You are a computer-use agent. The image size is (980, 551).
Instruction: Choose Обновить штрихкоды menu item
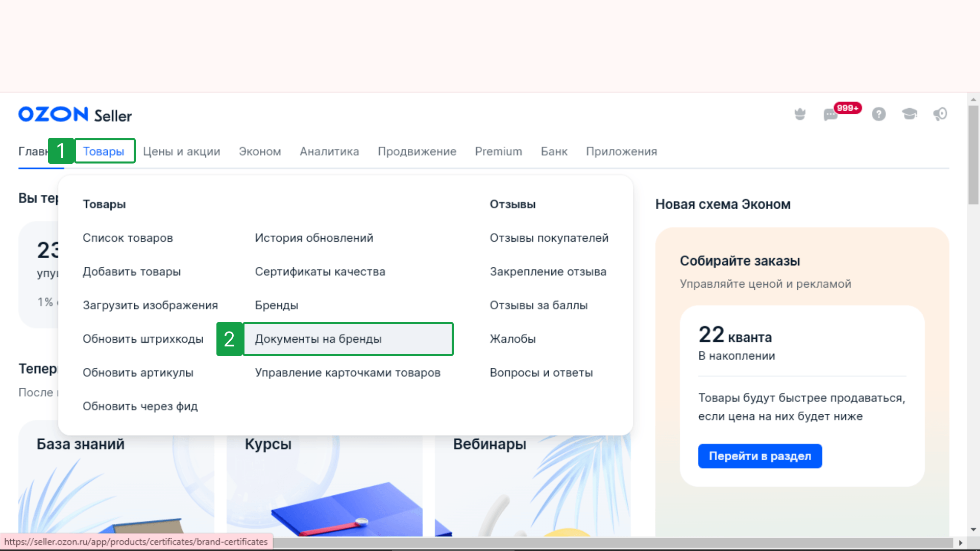coord(143,339)
